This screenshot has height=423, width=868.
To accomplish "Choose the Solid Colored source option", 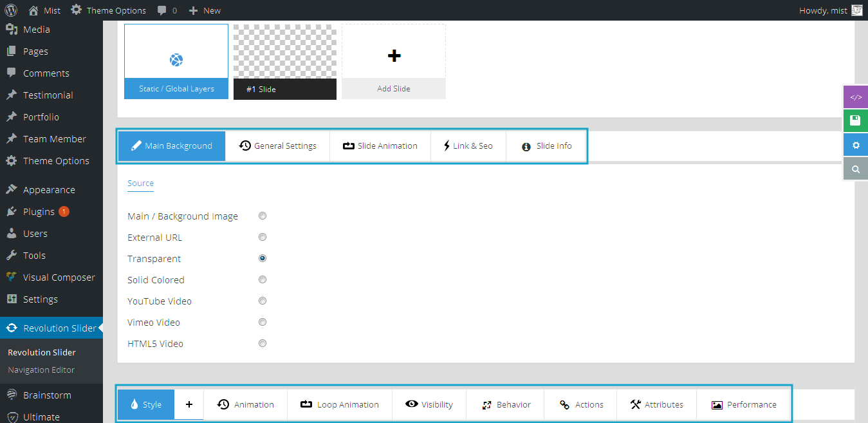I will [x=263, y=280].
